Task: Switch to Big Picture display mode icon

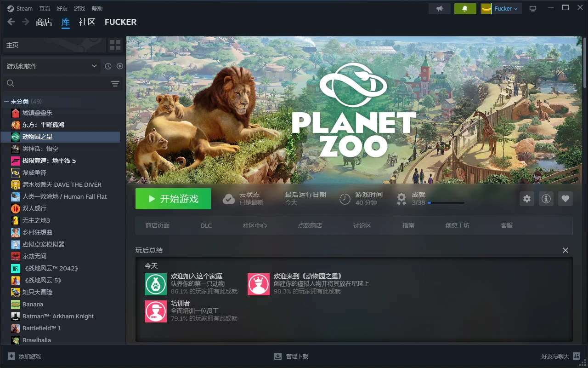Action: (533, 9)
